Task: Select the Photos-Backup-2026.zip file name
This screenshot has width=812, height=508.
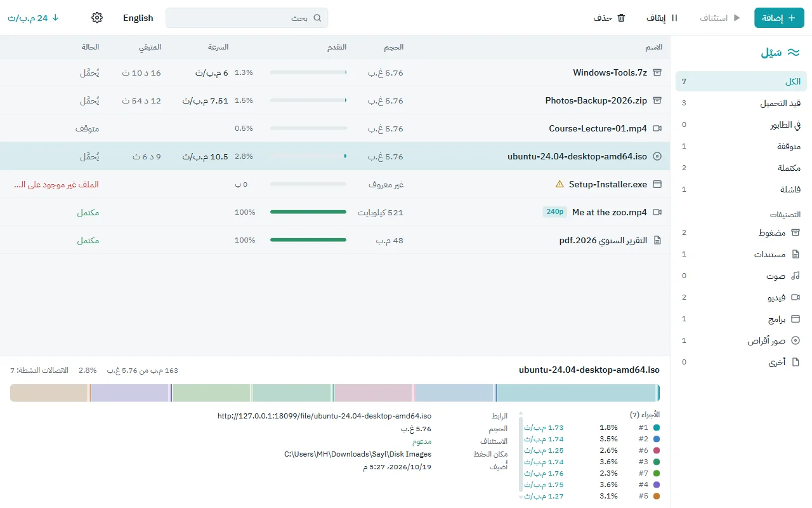Action: click(596, 100)
